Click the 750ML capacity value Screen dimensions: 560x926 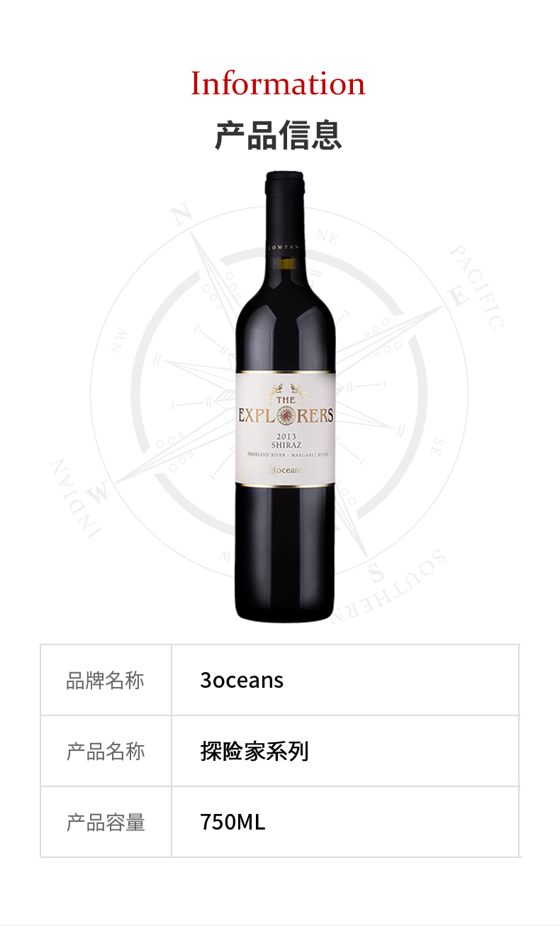click(x=233, y=822)
